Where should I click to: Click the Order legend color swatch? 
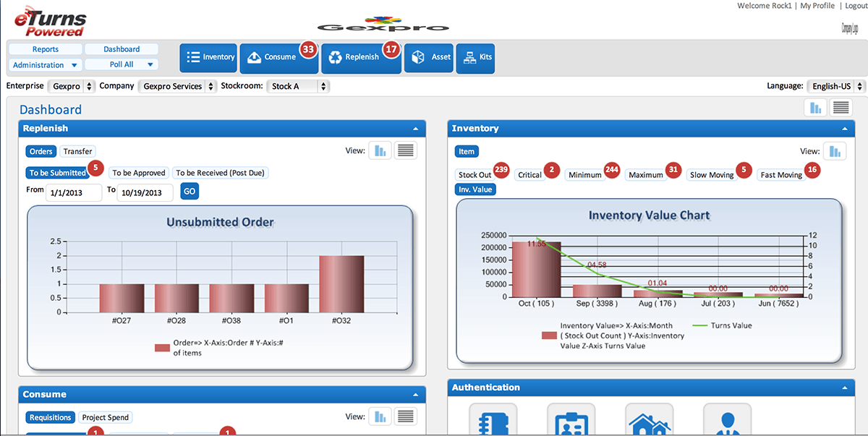162,348
